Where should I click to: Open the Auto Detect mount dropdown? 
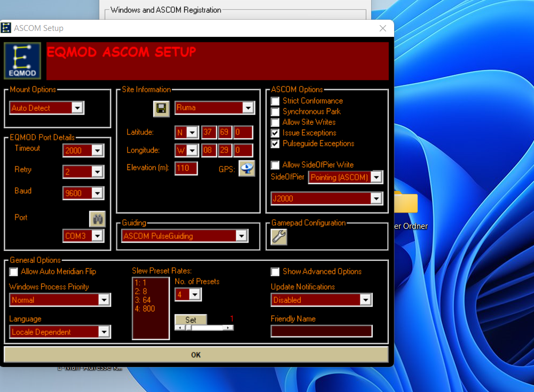point(77,108)
